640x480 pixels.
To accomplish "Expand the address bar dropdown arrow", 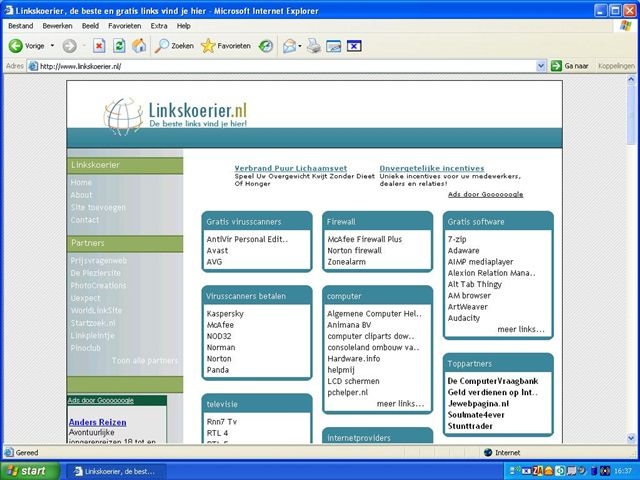I will [541, 66].
